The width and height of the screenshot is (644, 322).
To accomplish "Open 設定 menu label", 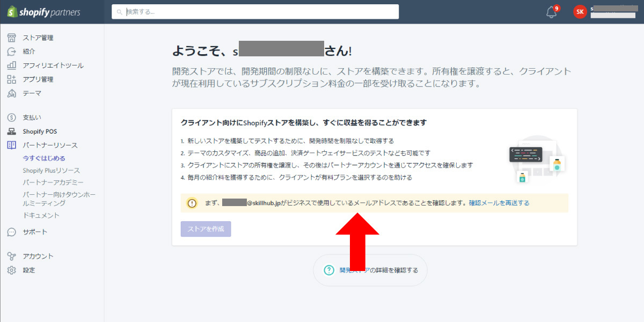I will [29, 270].
